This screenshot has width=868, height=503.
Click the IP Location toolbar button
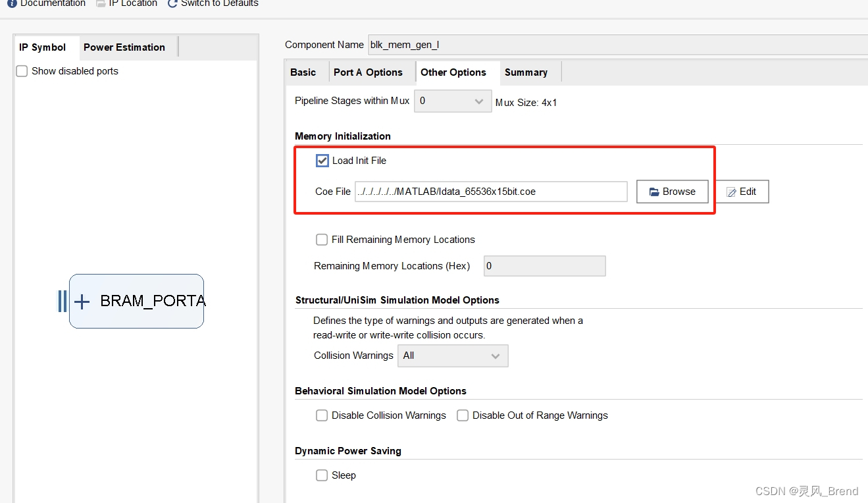coord(126,3)
